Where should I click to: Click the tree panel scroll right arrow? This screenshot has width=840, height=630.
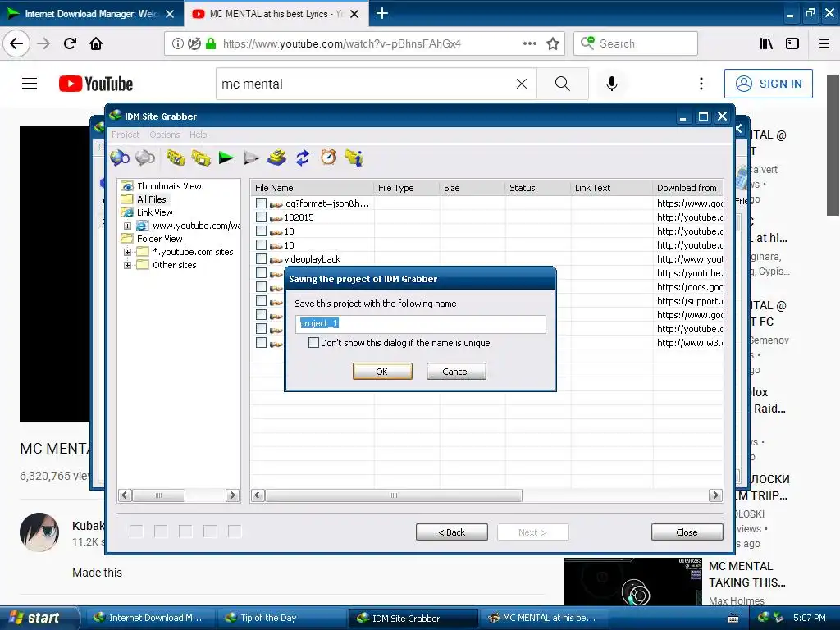[232, 495]
